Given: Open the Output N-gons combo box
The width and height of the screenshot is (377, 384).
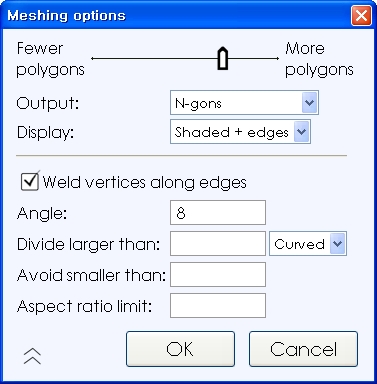Looking at the screenshot, I should (x=244, y=103).
